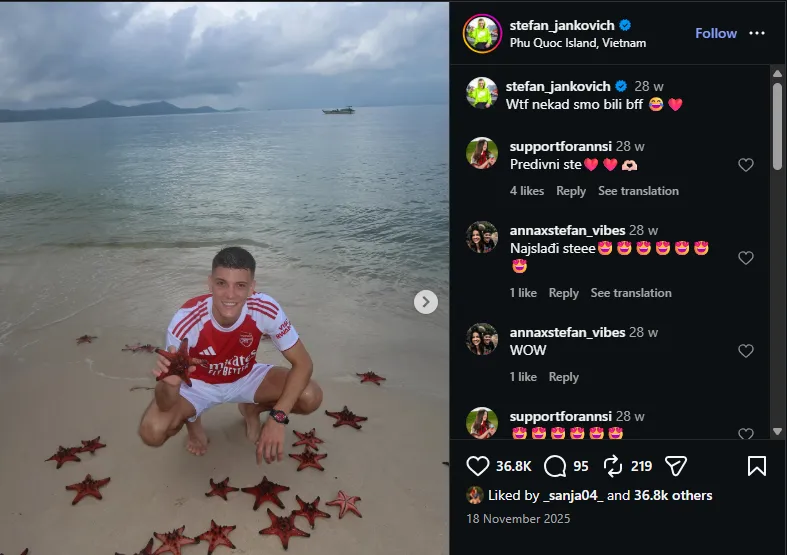
Task: Share post with paper plane icon
Action: click(x=676, y=466)
